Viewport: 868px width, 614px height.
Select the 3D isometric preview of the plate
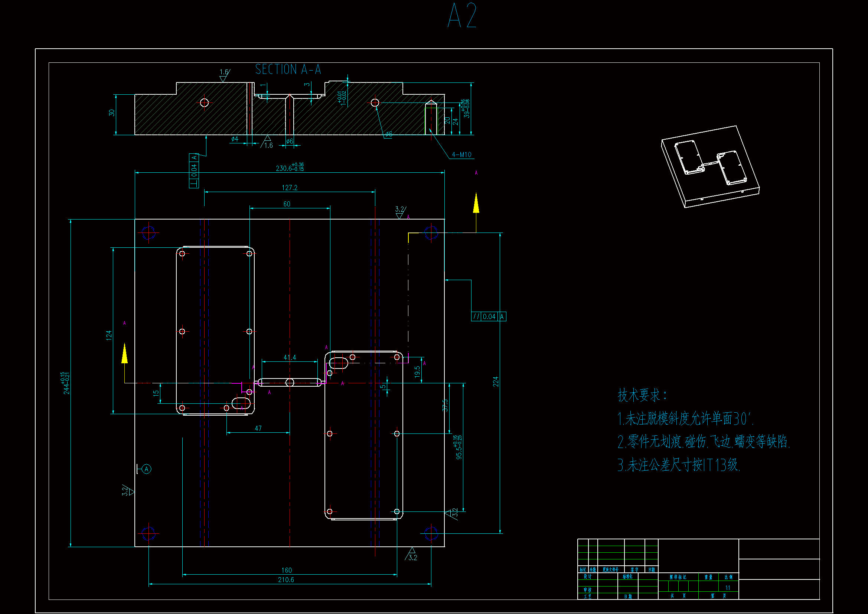coord(710,166)
